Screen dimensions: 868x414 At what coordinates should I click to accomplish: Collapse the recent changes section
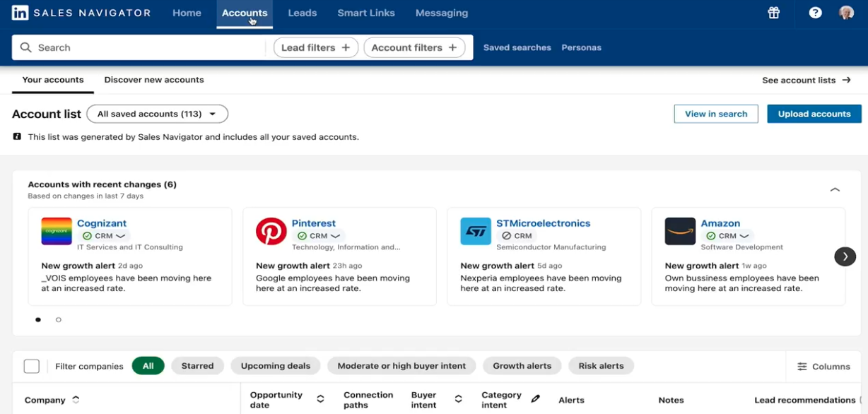pos(835,189)
